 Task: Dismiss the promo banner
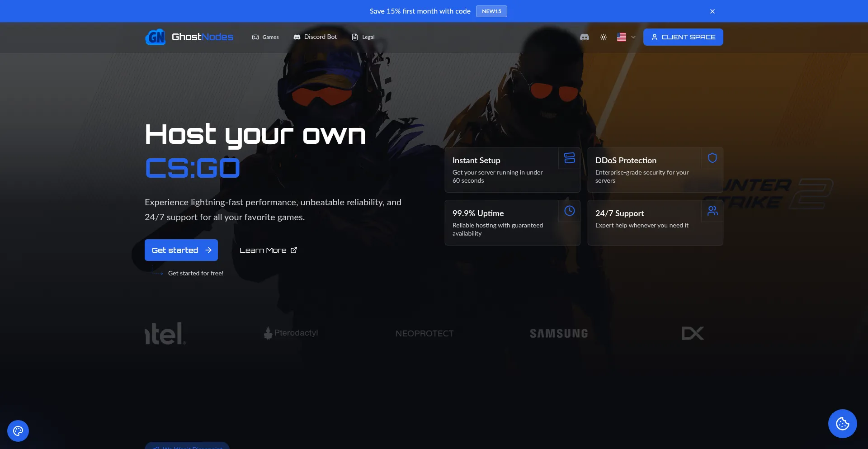pyautogui.click(x=712, y=11)
